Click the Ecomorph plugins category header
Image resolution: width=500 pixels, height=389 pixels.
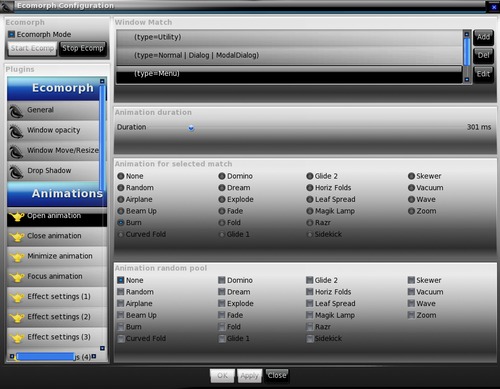53,88
